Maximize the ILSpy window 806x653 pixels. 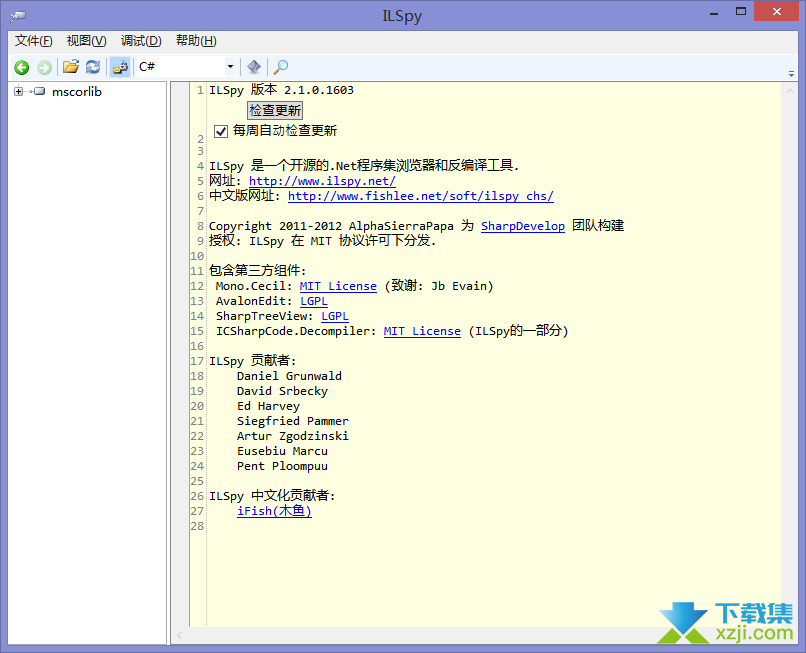(741, 12)
